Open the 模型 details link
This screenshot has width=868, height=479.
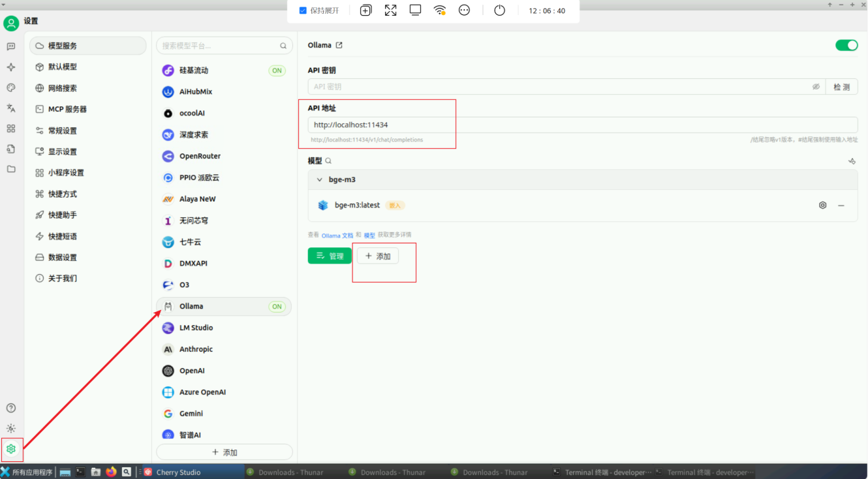[x=369, y=236]
